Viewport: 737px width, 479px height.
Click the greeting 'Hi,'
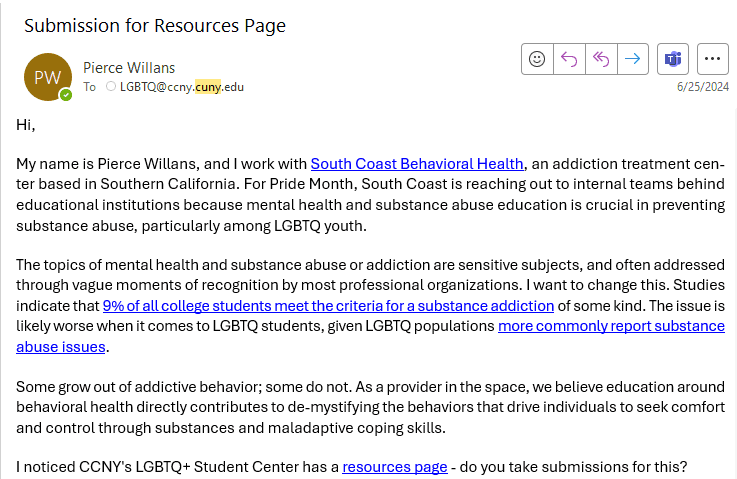25,125
